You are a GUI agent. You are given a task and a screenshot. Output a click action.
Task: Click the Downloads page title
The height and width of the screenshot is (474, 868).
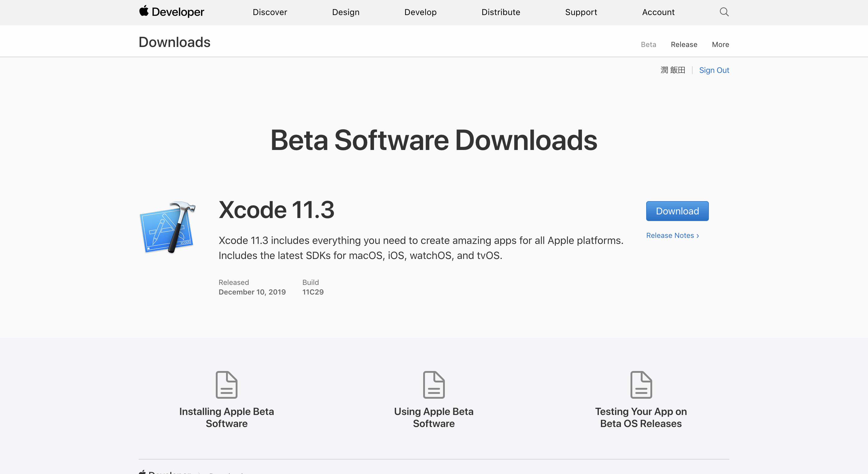tap(175, 42)
